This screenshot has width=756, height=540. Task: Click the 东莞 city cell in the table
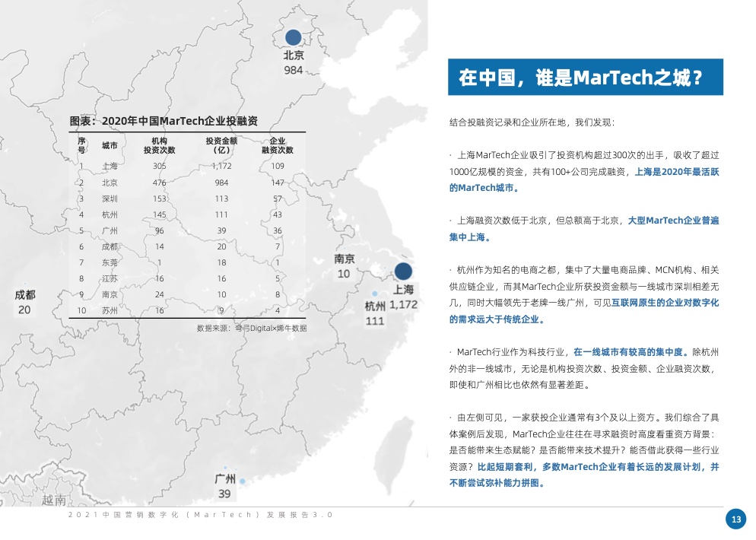pyautogui.click(x=110, y=262)
